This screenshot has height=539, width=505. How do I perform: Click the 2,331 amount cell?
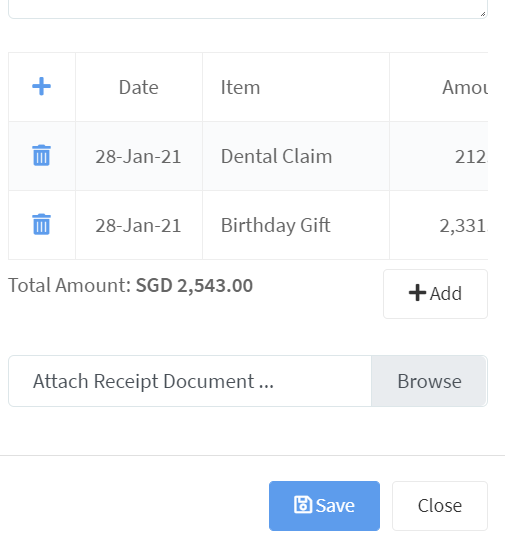(x=439, y=226)
